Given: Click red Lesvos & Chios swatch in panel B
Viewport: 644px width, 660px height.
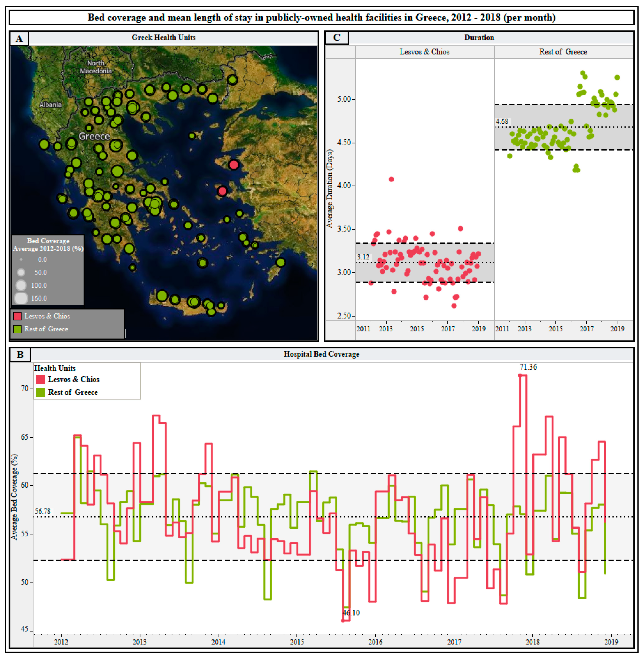Looking at the screenshot, I should click(41, 379).
